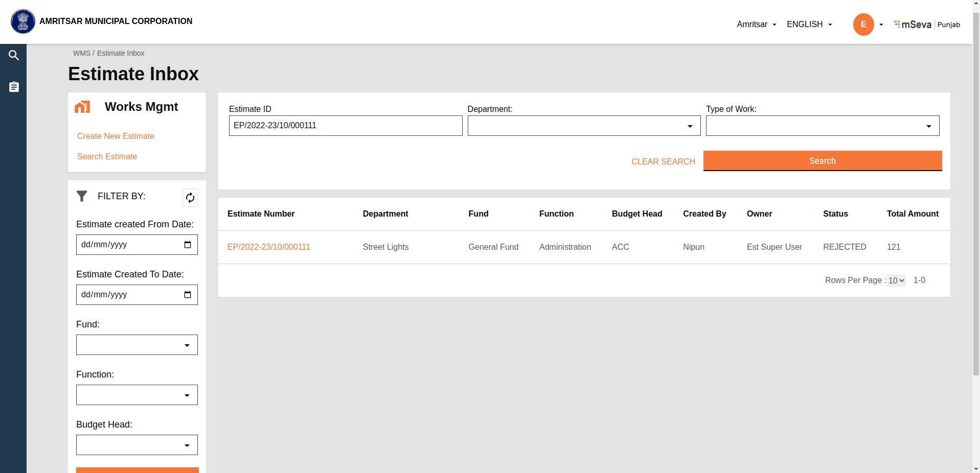Click the Amritsar Municipal Corporation emblem logo
Image resolution: width=980 pixels, height=473 pixels.
tap(23, 21)
